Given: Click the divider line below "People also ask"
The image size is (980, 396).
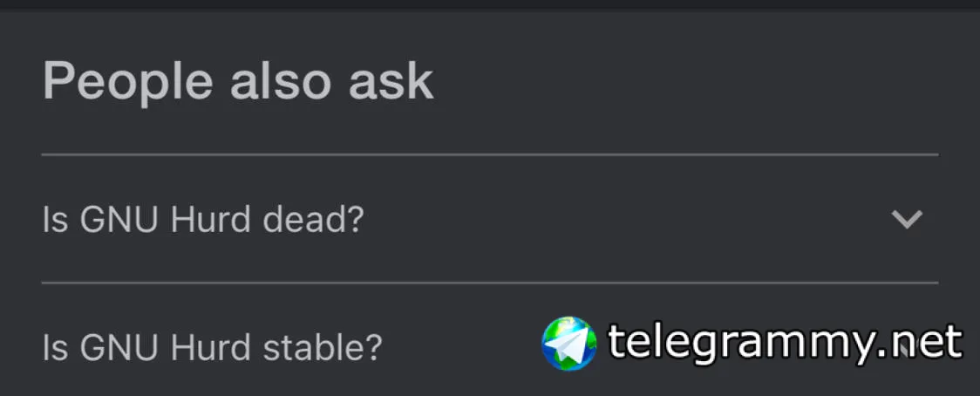Looking at the screenshot, I should coord(489,155).
